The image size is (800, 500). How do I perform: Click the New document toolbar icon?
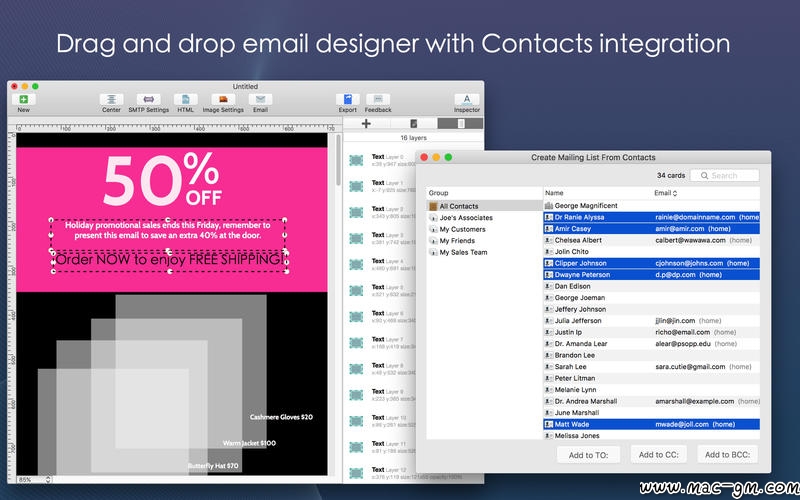point(23,99)
